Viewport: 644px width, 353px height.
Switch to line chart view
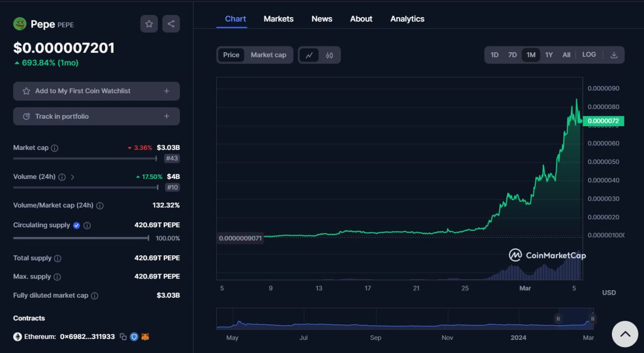309,55
